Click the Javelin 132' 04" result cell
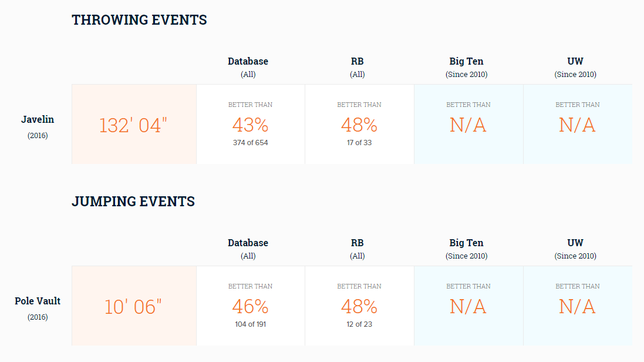The image size is (644, 362). pyautogui.click(x=134, y=124)
